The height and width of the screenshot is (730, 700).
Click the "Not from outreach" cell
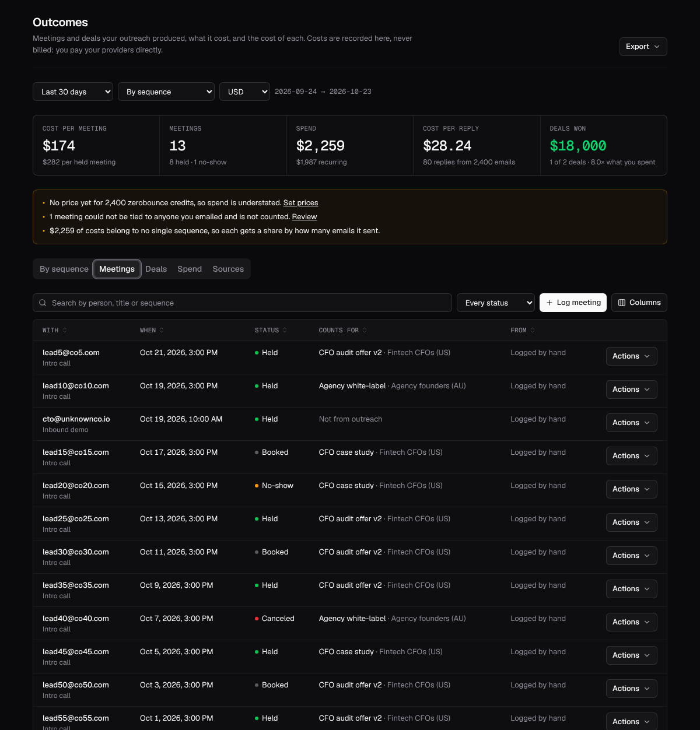tap(351, 419)
